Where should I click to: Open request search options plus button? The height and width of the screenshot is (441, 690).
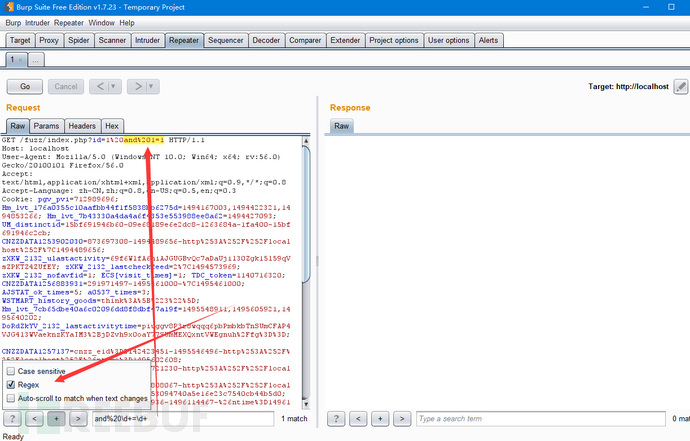pyautogui.click(x=56, y=419)
